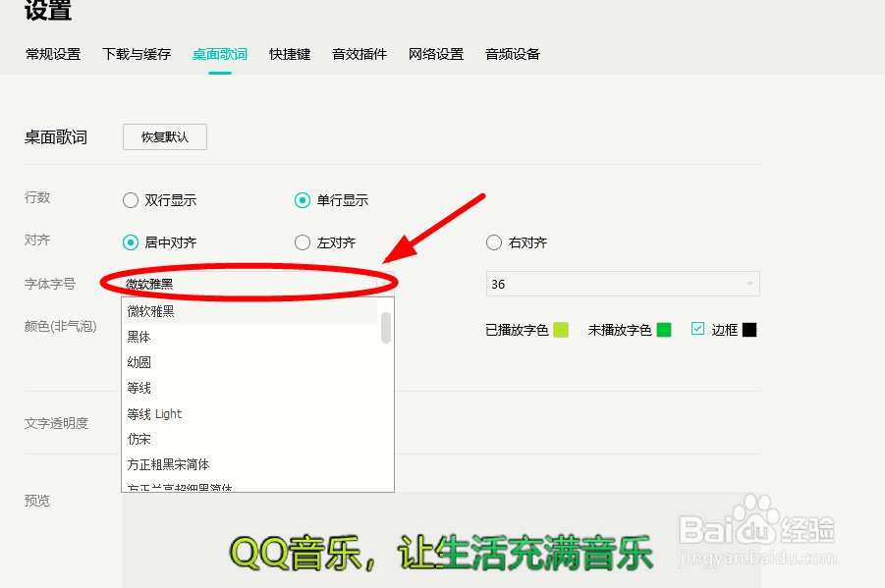Pick 方正粗黑宋简体 from font list
The image size is (885, 588).
[x=250, y=464]
